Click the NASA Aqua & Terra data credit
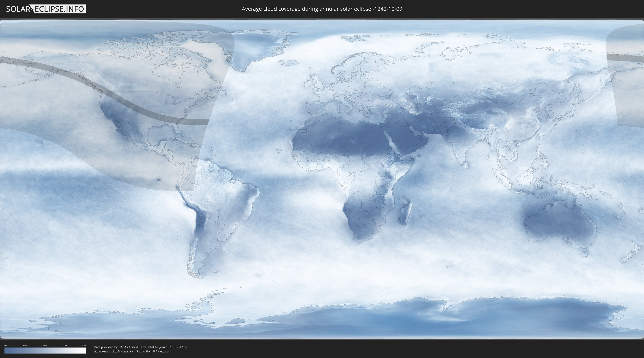 click(140, 347)
